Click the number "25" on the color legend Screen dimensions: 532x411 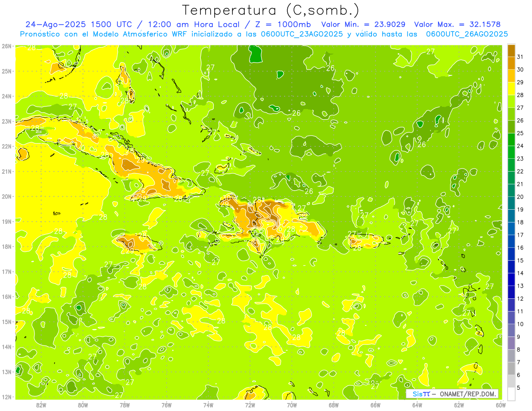point(520,133)
